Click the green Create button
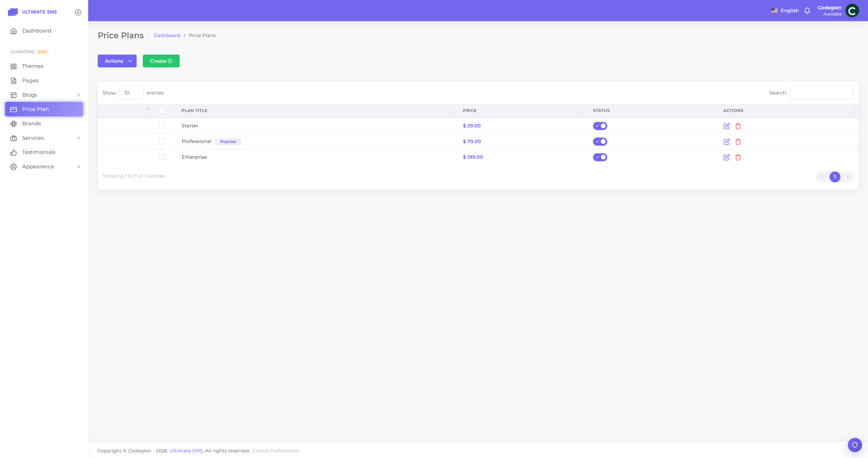 click(x=161, y=61)
